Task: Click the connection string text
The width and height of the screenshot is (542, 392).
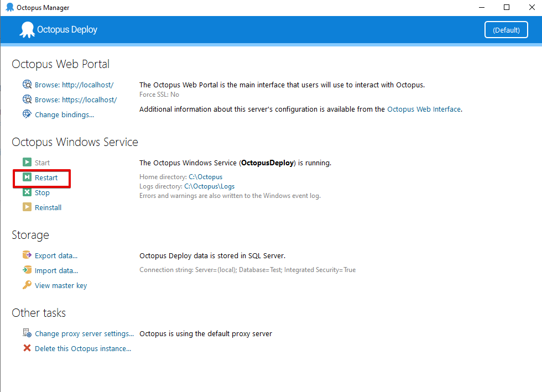Action: click(248, 270)
